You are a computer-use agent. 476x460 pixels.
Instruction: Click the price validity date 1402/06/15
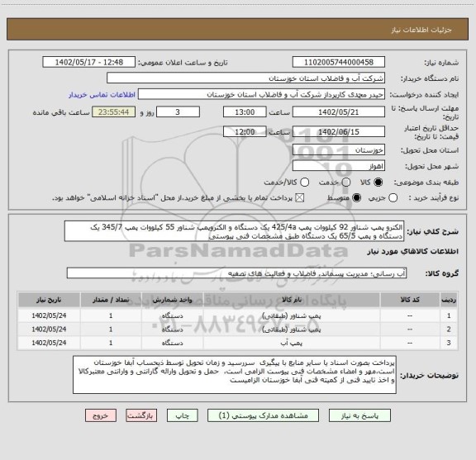point(339,131)
